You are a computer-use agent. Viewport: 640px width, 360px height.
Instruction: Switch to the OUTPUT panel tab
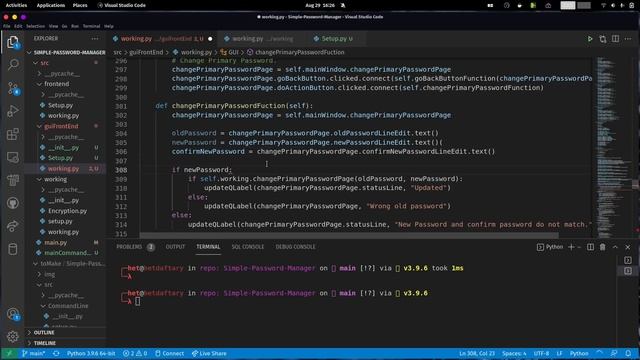tap(175, 247)
